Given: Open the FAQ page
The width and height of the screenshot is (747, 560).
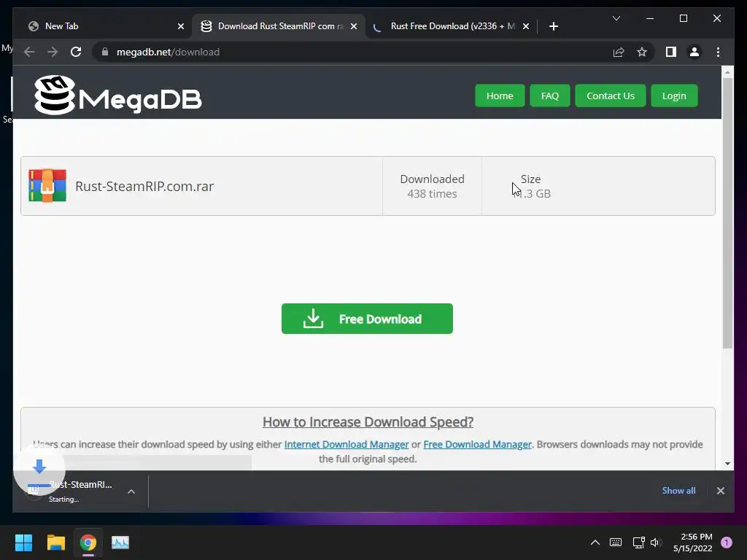Looking at the screenshot, I should tap(550, 96).
